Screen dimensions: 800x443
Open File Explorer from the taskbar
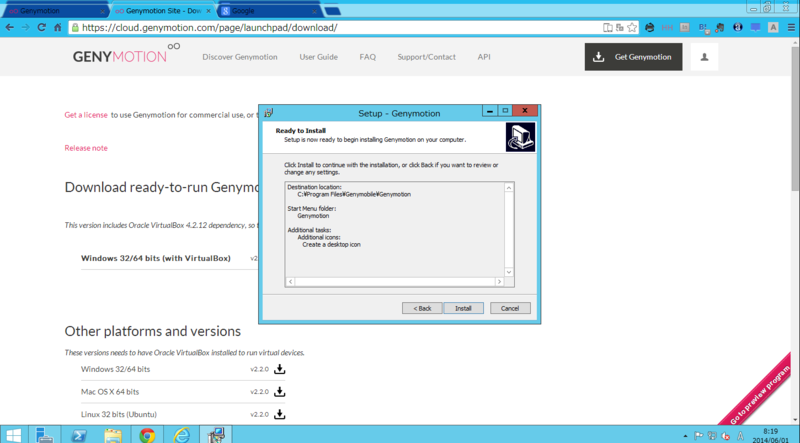[x=113, y=435]
